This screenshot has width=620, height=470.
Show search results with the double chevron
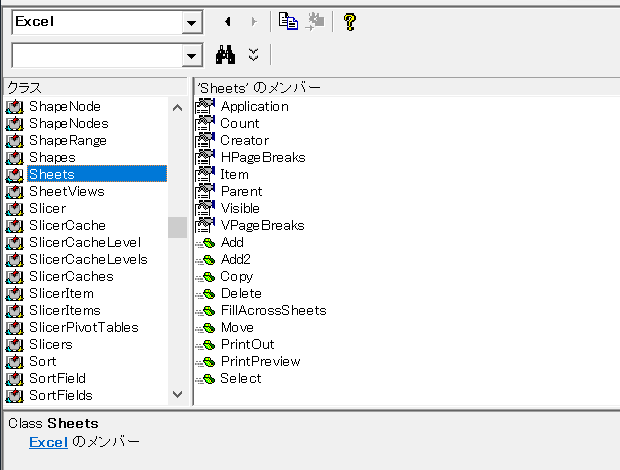253,55
